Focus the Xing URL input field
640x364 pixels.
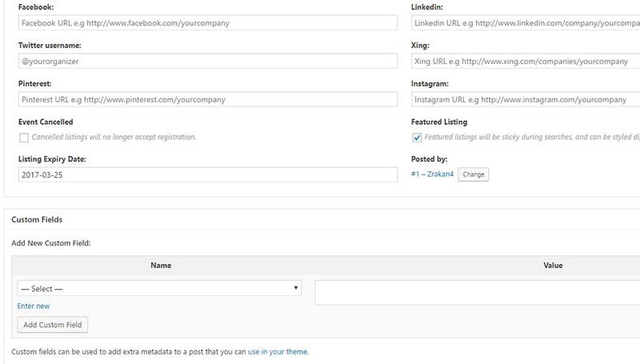[x=525, y=61]
